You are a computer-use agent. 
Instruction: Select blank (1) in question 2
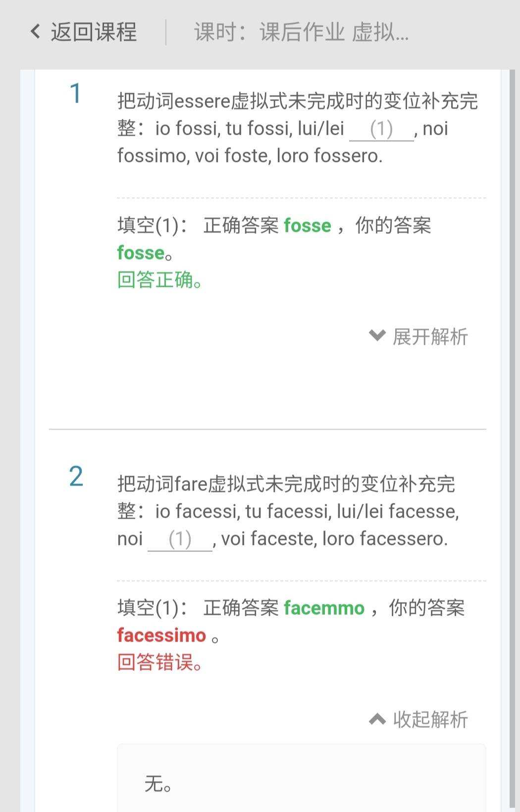tap(180, 539)
